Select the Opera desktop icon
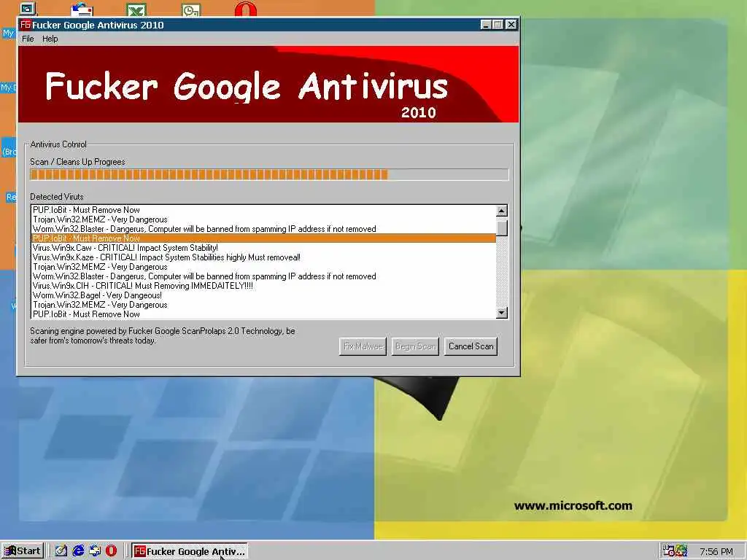 [246, 9]
